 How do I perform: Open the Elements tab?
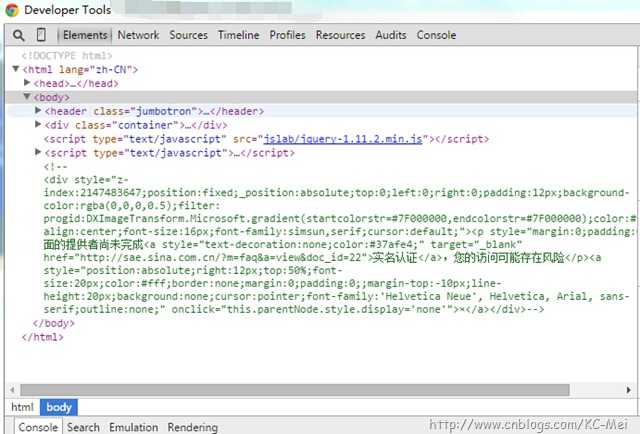[x=85, y=35]
